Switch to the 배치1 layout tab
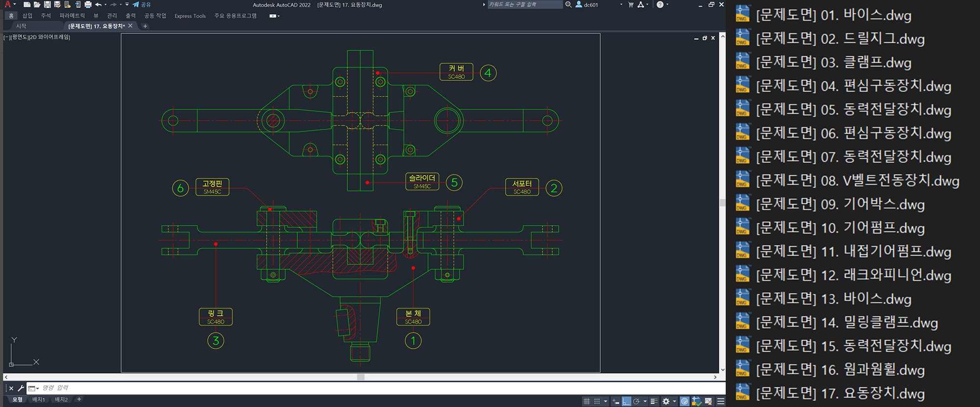Image resolution: width=980 pixels, height=407 pixels. pos(39,400)
